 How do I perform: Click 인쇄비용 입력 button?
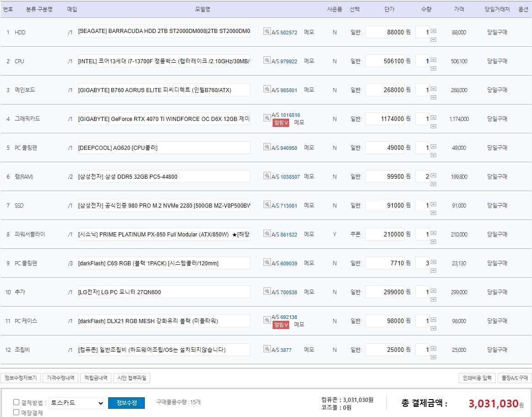point(477,378)
